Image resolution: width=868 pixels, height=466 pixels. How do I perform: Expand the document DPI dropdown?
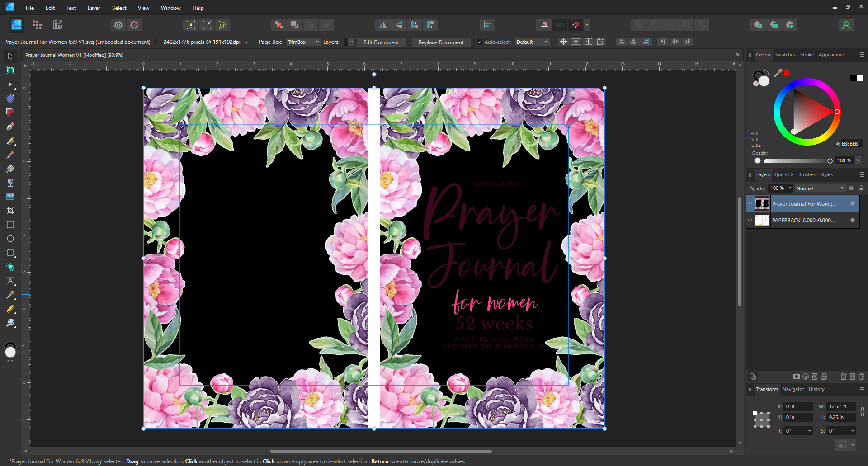click(x=246, y=42)
